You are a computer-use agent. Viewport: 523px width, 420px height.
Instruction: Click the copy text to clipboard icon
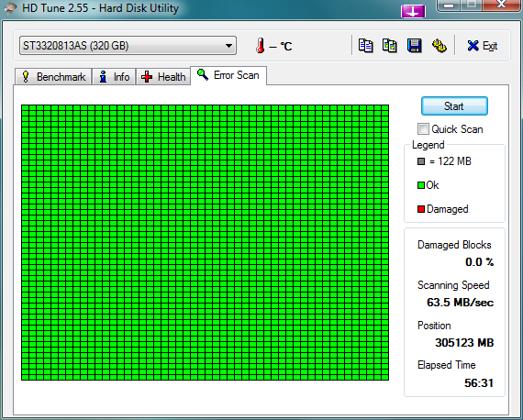[x=365, y=46]
